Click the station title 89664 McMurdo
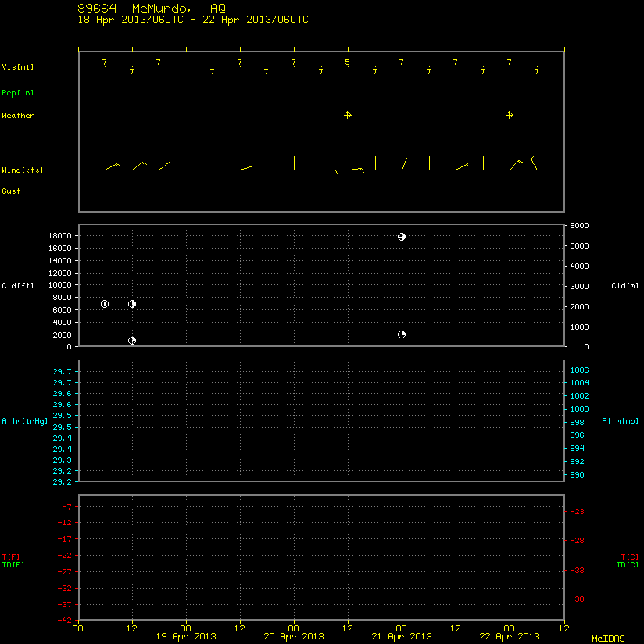 coord(134,9)
